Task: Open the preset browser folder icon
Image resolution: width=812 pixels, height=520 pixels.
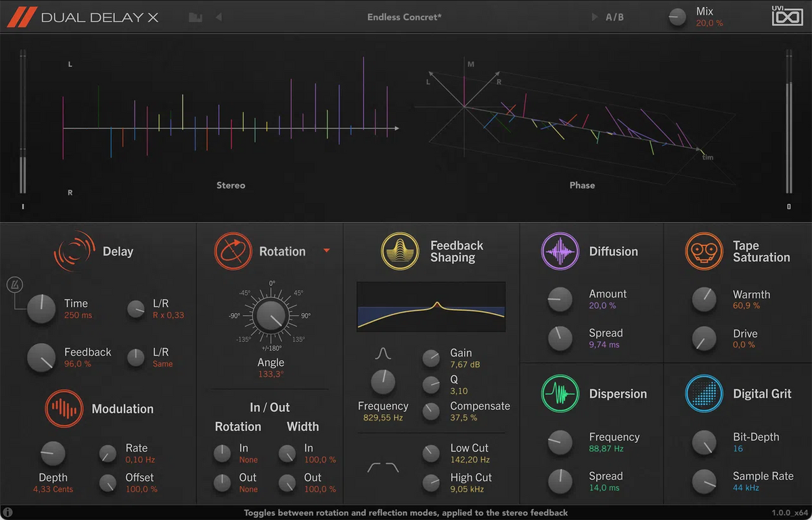Action: [195, 17]
